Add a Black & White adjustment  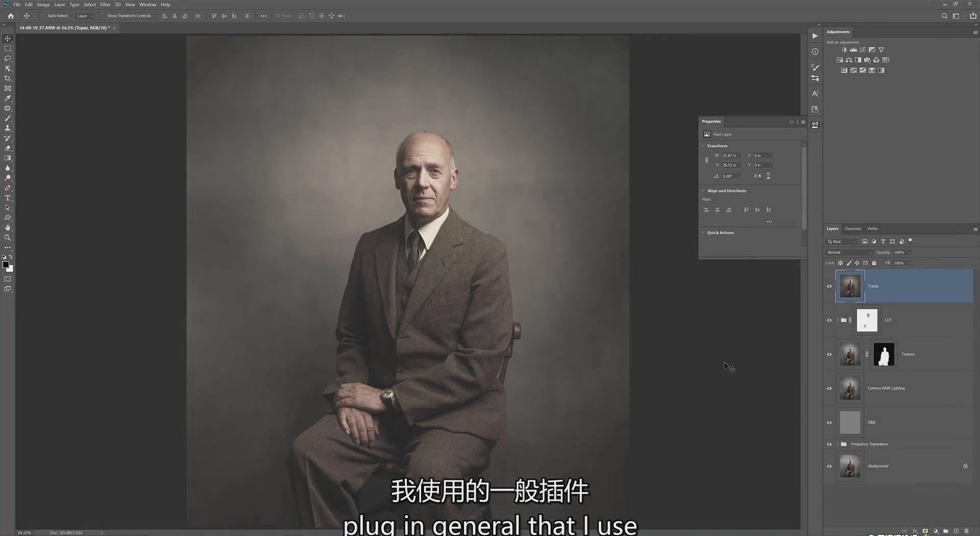(x=858, y=60)
